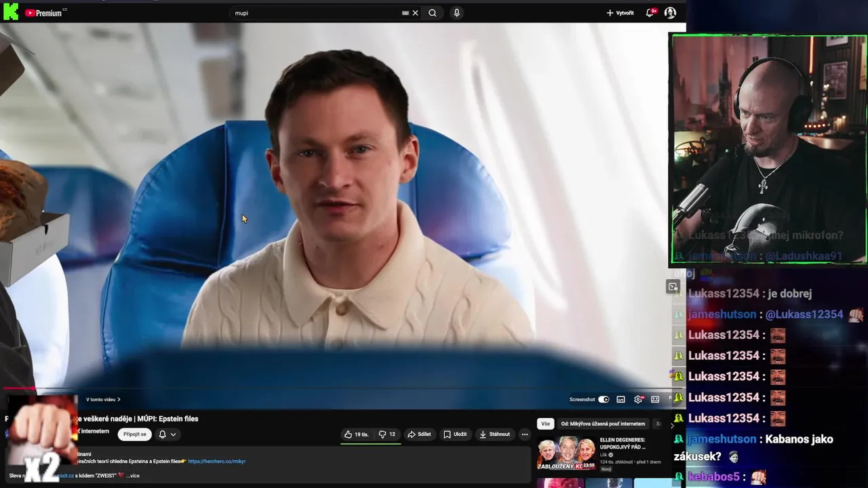This screenshot has height=488, width=868.
Task: Start voice search with the microphone icon
Action: pos(456,13)
